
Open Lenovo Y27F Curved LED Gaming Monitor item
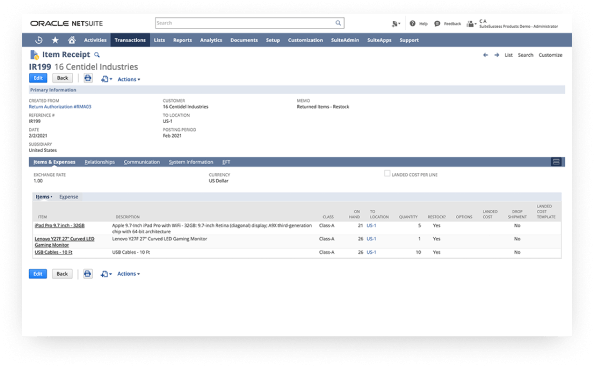tap(64, 242)
